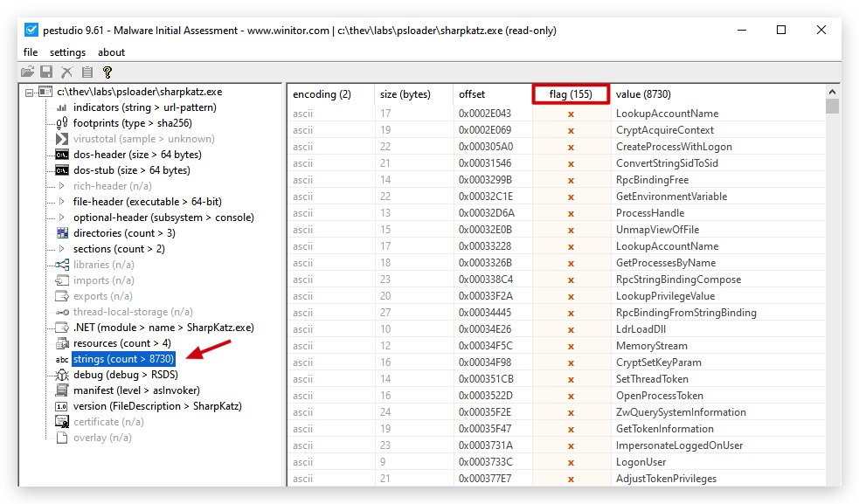Screen dimensions: 859x504
Task: Click the resources node icon
Action: 62,343
